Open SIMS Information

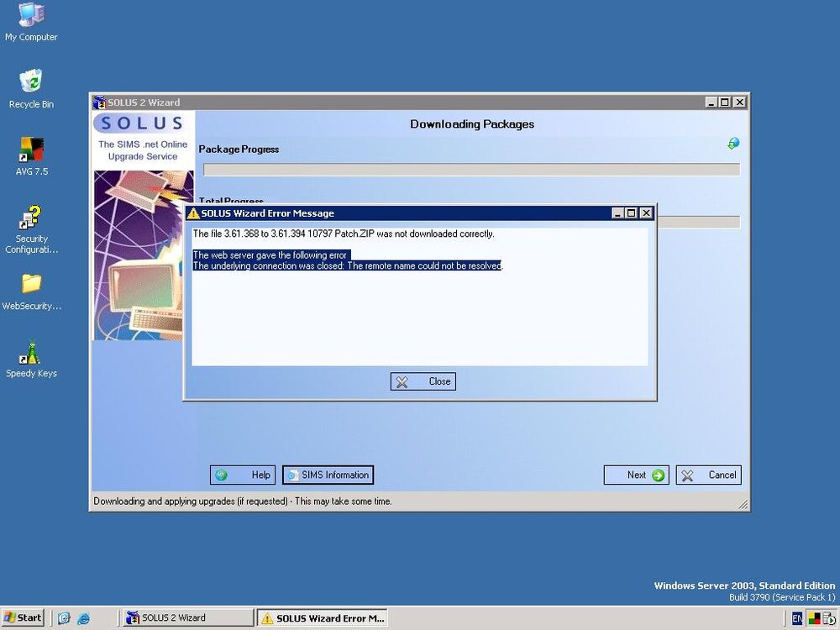click(328, 475)
